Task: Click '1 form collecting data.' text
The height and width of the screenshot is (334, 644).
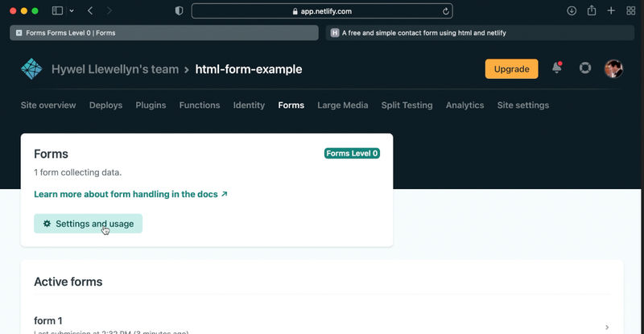Action: click(x=77, y=172)
